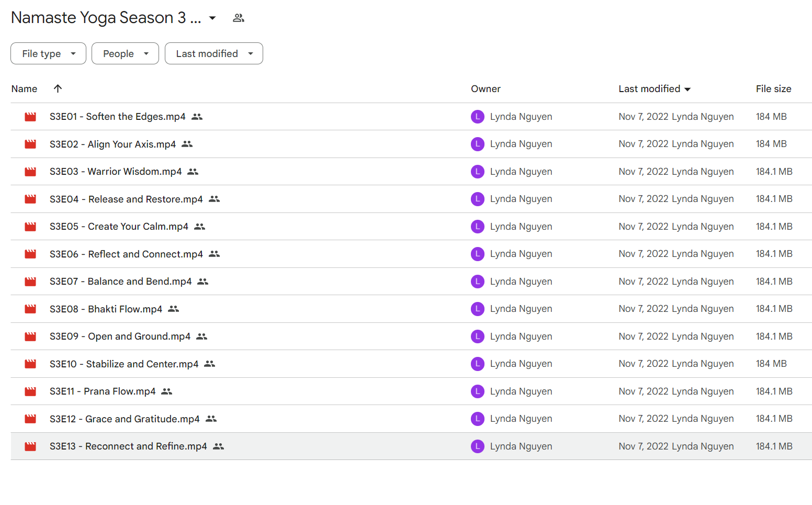812x505 pixels.
Task: Select file name S3E12 - Grace and Gratitude.mp4
Action: point(125,419)
